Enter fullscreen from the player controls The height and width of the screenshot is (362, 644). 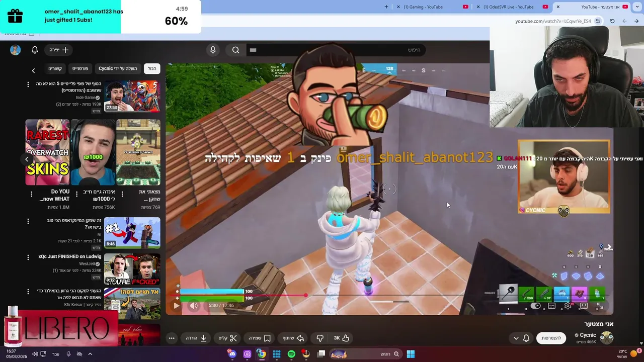pos(600,306)
